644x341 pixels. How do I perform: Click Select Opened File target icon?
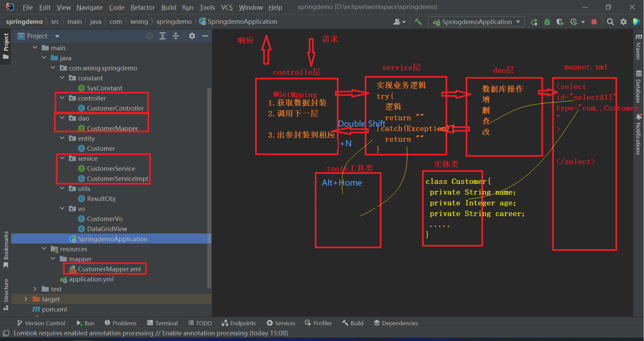(150, 36)
